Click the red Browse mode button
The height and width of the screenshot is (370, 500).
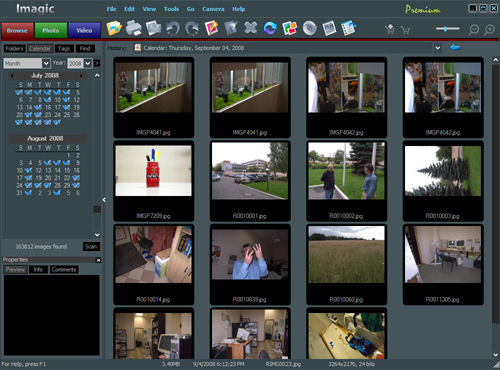[17, 30]
